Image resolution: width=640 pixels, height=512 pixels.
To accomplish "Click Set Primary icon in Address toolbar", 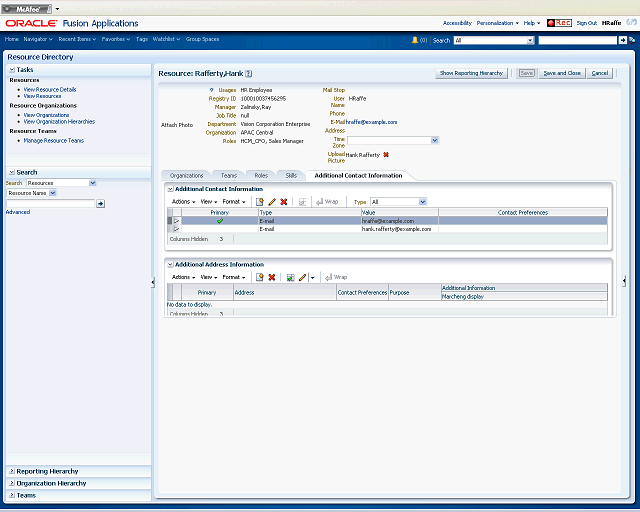I will click(290, 277).
